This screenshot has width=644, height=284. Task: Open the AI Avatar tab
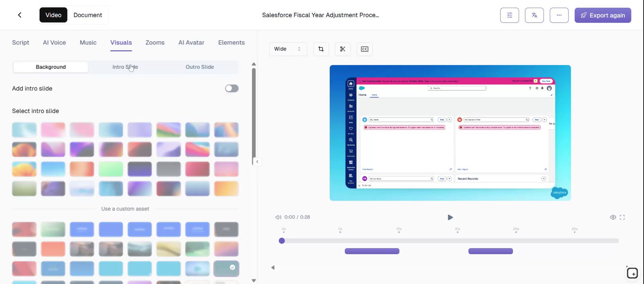pyautogui.click(x=191, y=43)
